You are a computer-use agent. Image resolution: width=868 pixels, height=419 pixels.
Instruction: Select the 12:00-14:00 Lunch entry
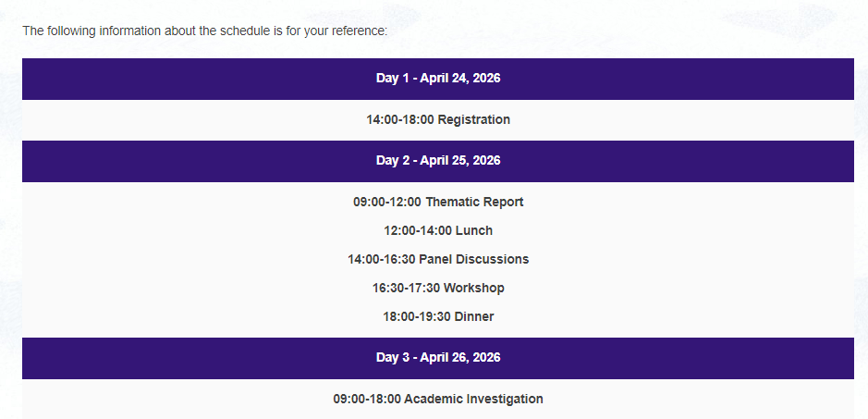[x=438, y=230]
